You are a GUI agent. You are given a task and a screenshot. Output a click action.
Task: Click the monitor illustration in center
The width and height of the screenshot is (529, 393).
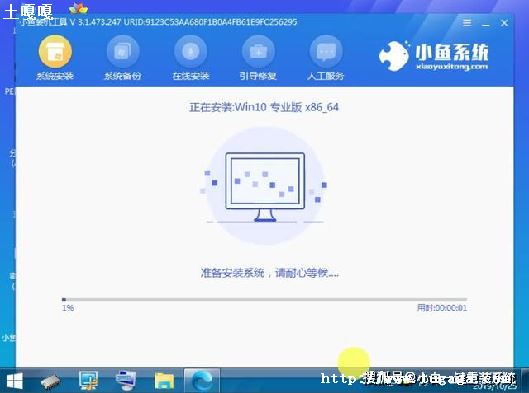coord(265,187)
